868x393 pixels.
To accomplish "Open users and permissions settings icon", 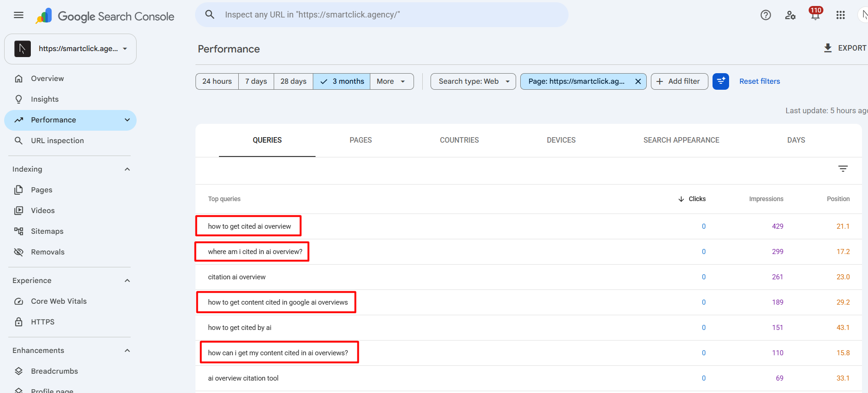I will point(790,15).
